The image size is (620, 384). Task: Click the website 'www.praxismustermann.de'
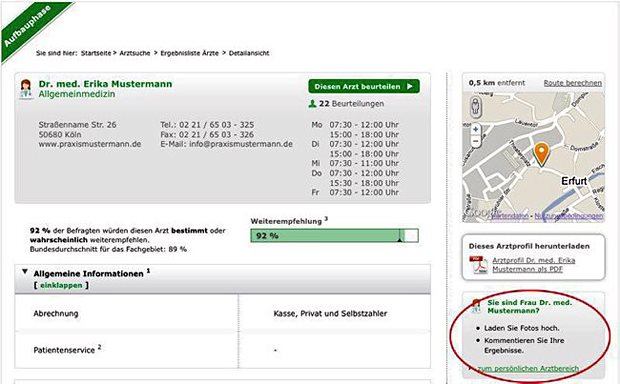90,144
